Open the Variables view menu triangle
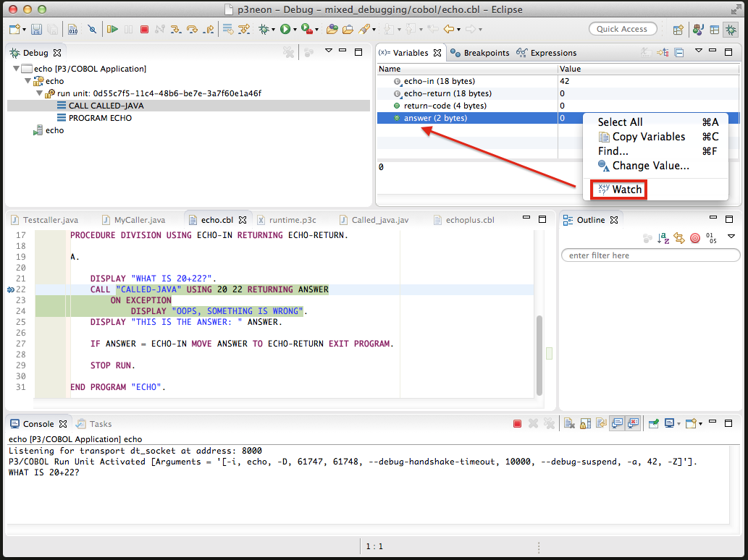The image size is (748, 560). [698, 51]
